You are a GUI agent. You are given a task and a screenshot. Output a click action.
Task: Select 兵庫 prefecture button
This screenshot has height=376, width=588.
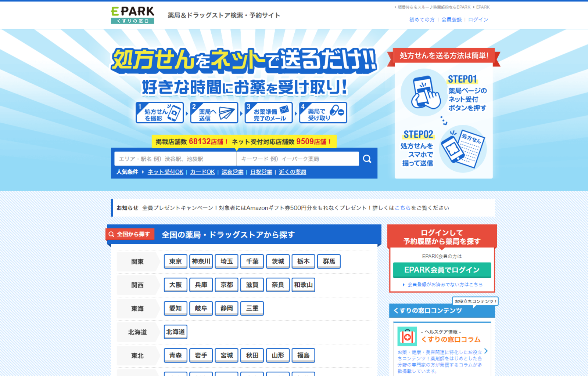point(201,285)
